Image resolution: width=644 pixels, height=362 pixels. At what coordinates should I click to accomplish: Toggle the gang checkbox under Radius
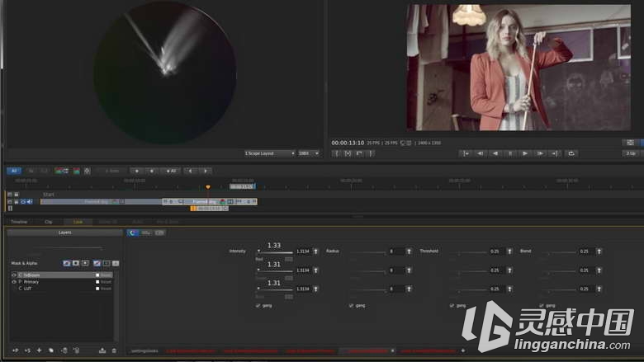[x=351, y=305]
